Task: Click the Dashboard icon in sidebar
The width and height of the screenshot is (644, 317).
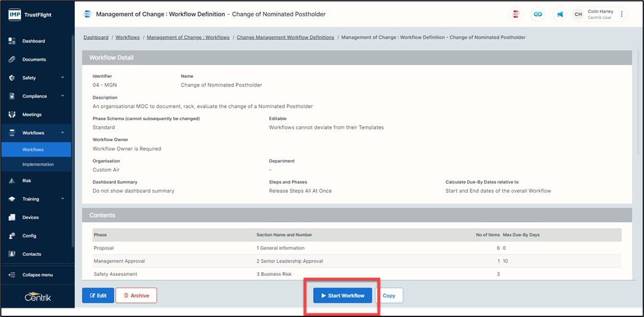Action: (x=12, y=41)
